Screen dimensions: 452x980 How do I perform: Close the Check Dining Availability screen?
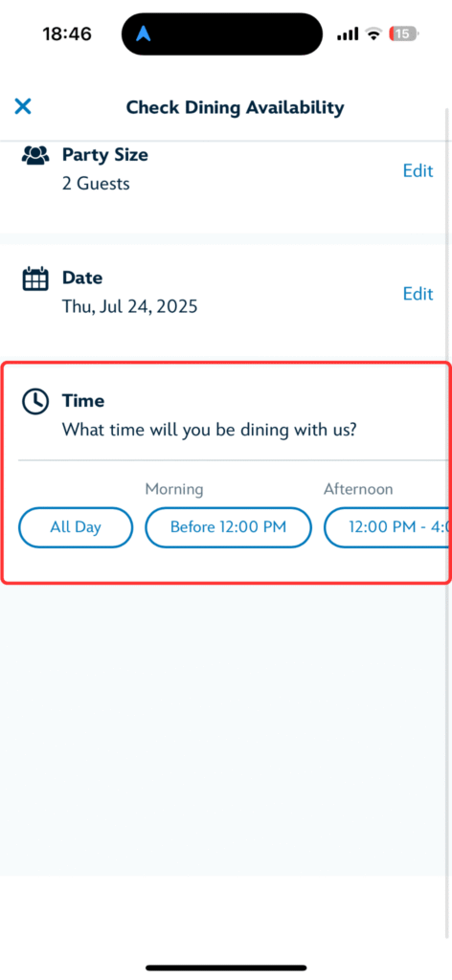[x=23, y=107]
